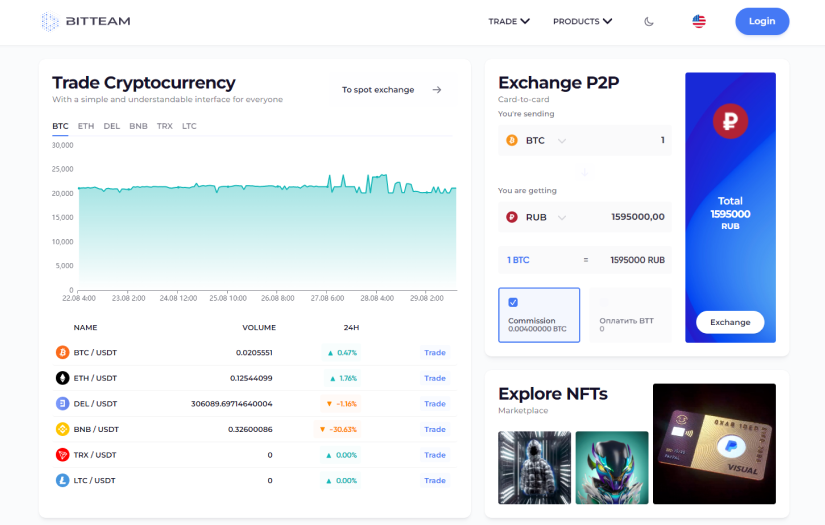Screen dimensions: 825x525
Task: Switch chart to LTC tab
Action: 189,126
